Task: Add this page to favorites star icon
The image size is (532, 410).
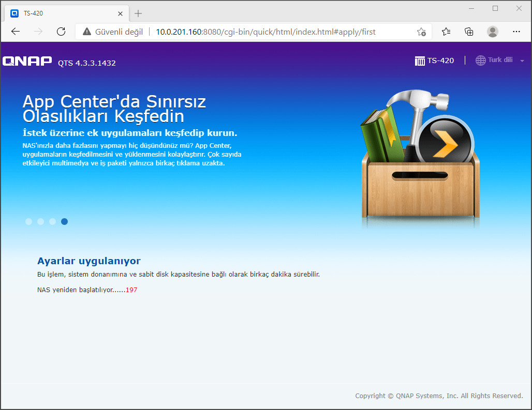Action: 421,32
